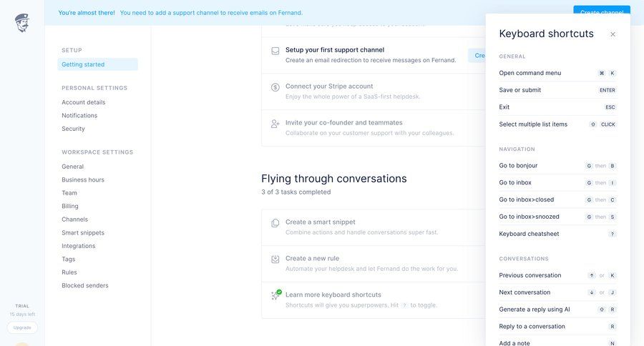Click Connect your Stripe account task
The height and width of the screenshot is (346, 644).
tap(329, 86)
